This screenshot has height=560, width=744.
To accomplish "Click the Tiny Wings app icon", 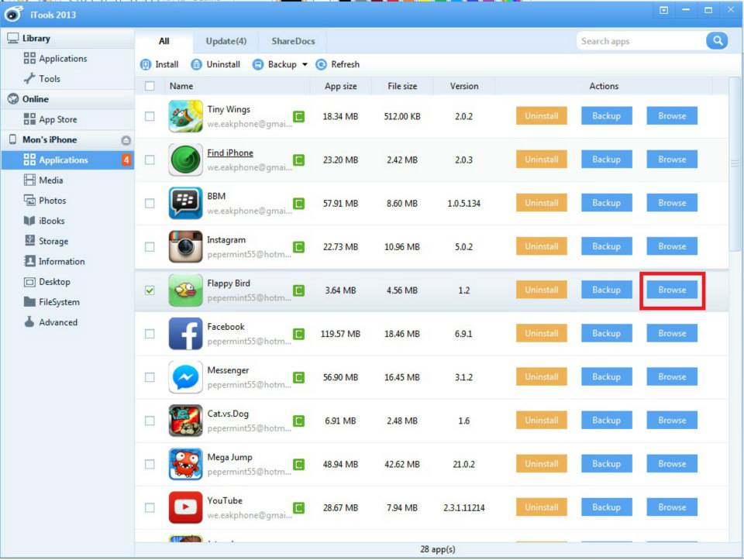I will [185, 116].
